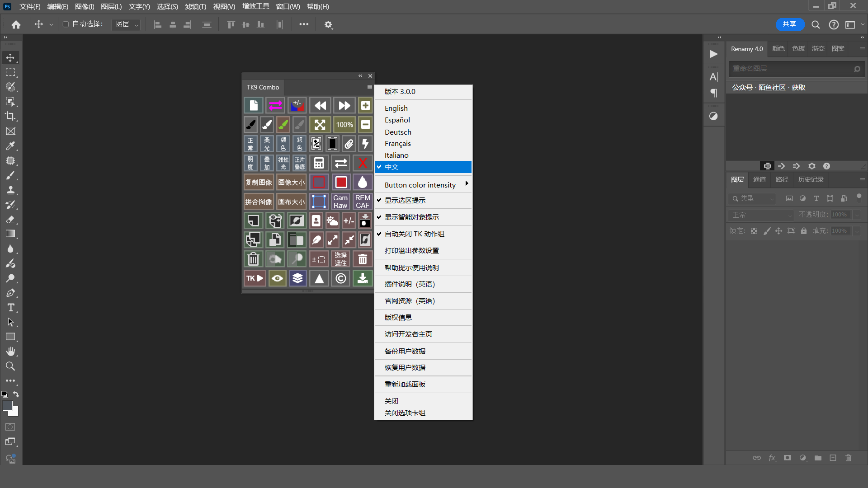Screen dimensions: 868x488
Task: Select the Crop tool in toolbar
Action: [x=10, y=116]
